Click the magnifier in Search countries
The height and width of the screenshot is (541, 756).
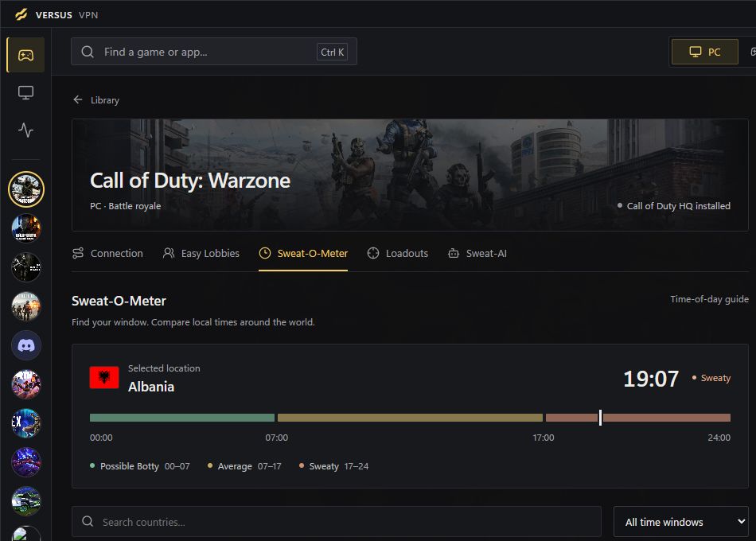(88, 521)
